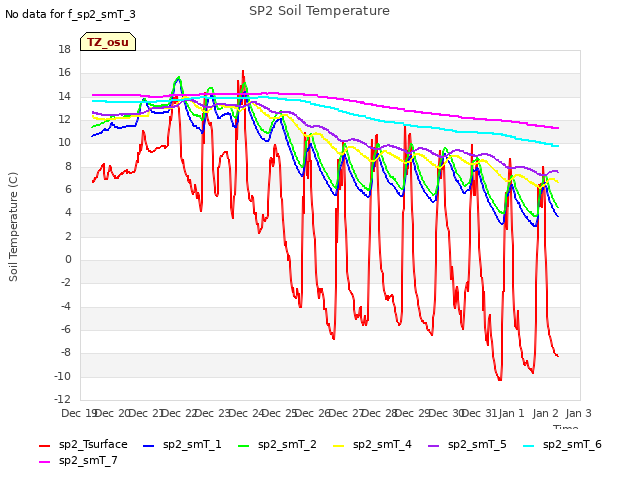Click the -10 y-axis tick label
640x480 pixels.
(62, 376)
